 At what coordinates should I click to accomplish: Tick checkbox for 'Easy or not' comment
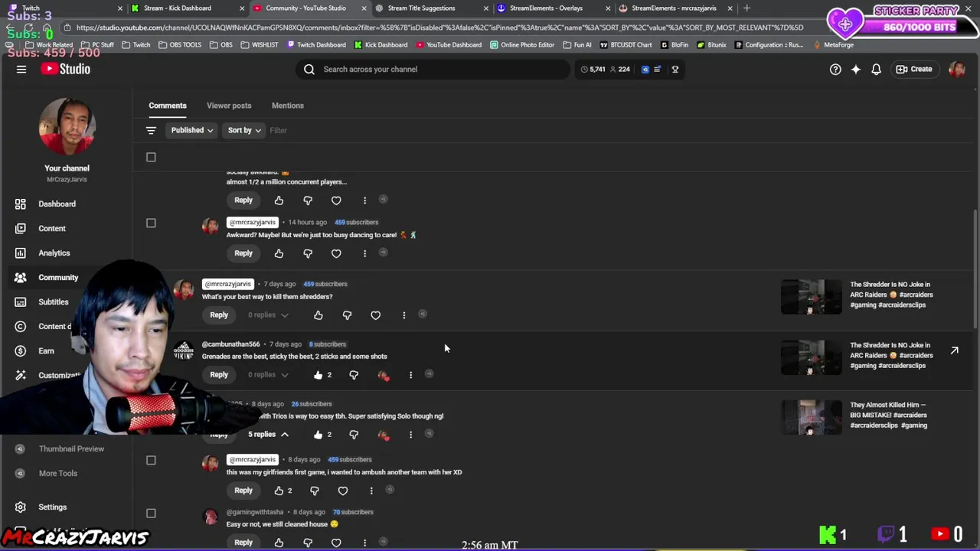click(x=151, y=513)
